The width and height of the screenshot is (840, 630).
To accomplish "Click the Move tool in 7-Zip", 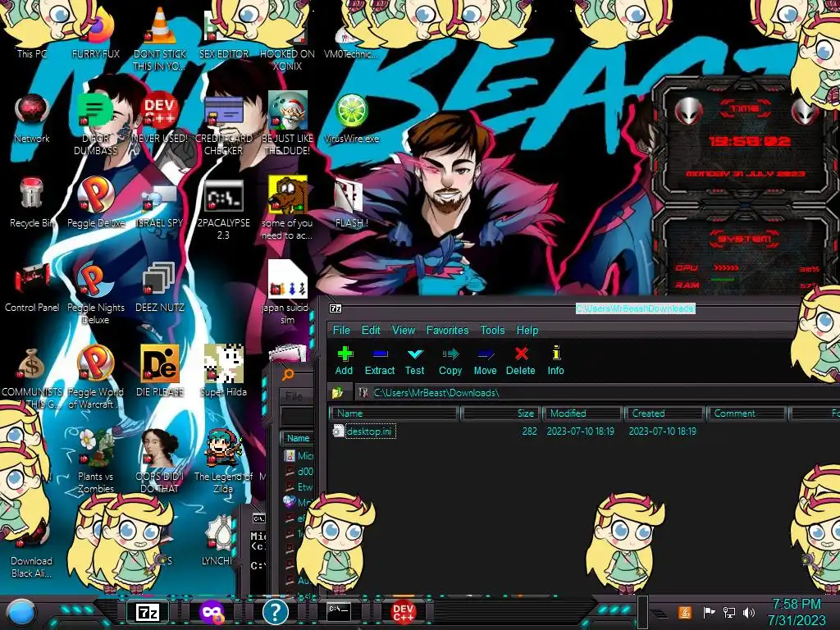I will point(486,361).
